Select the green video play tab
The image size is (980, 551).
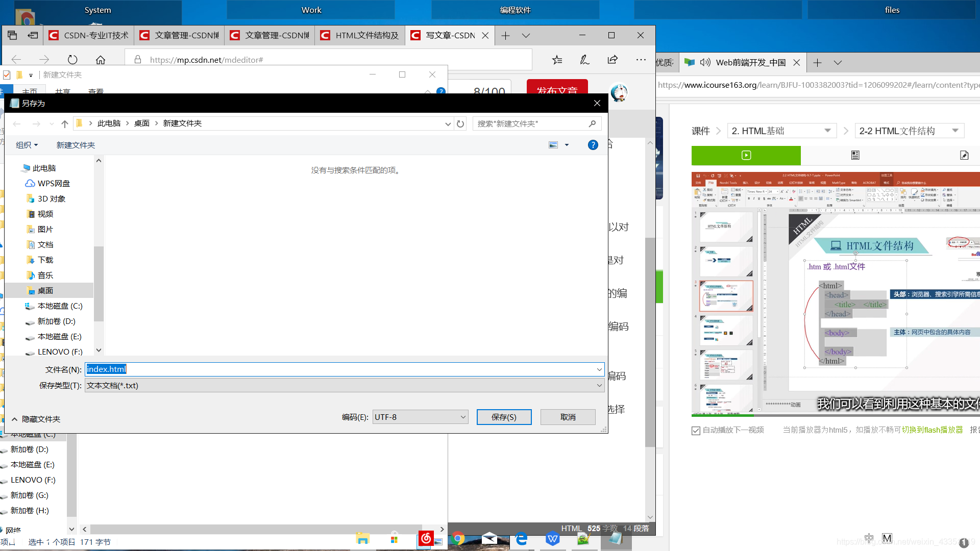pyautogui.click(x=746, y=155)
